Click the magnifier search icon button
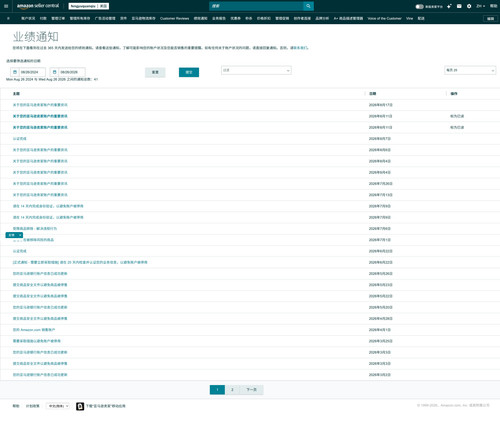Screen dimensions: 500x421 (308, 6)
